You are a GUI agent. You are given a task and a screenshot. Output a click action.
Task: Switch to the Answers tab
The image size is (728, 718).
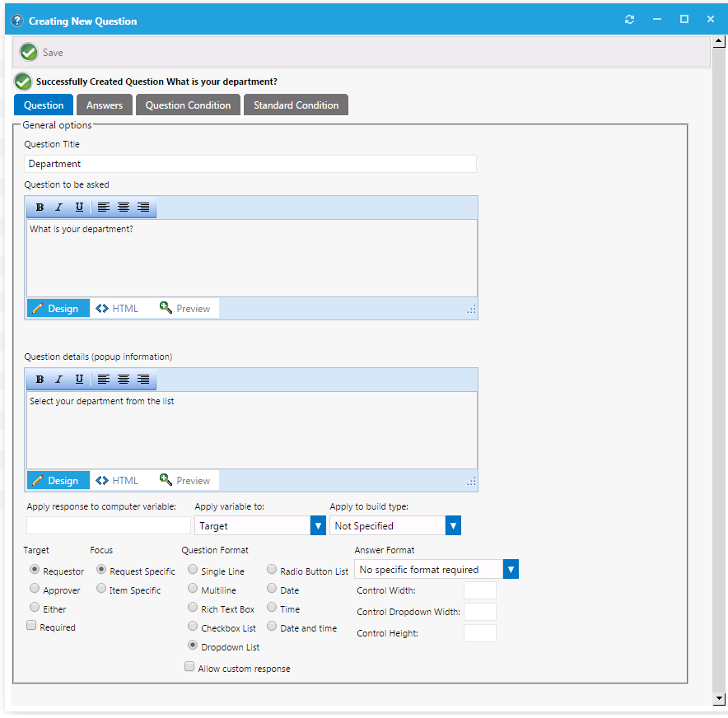(x=105, y=105)
